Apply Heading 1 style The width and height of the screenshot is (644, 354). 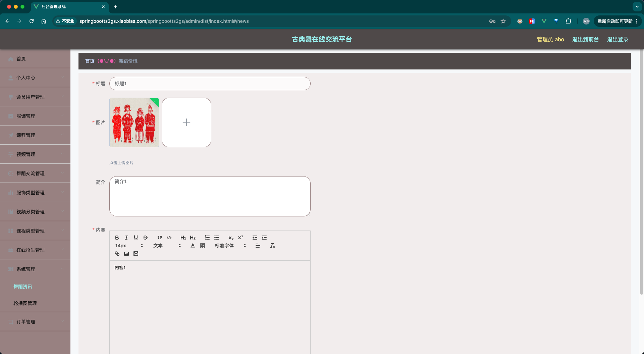183,238
